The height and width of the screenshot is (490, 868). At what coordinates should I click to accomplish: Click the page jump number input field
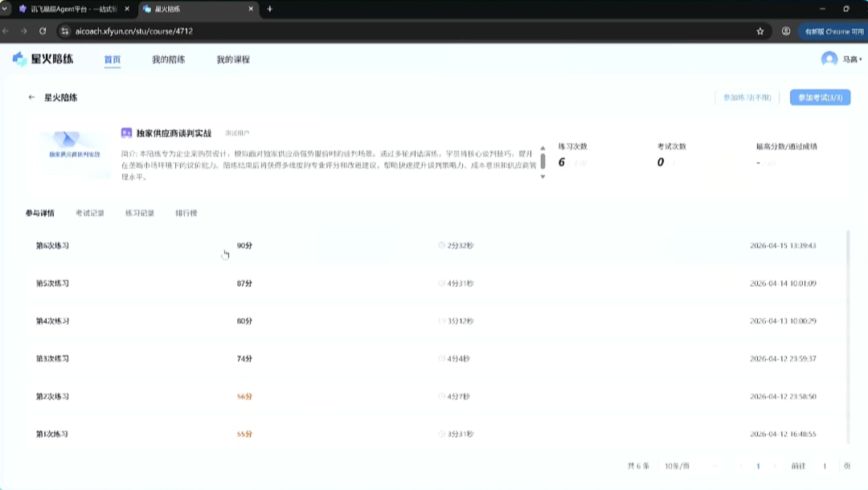(824, 466)
